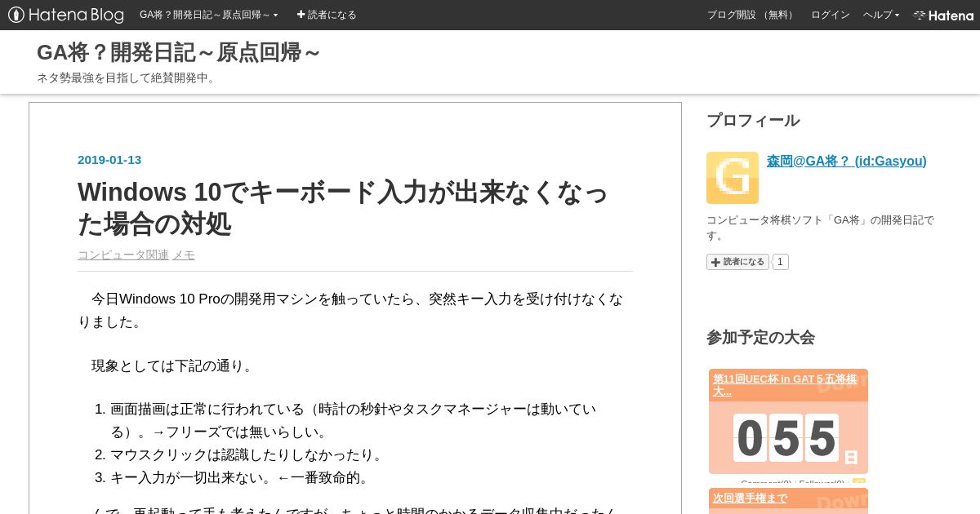
Task: Open ブログ開設(無料) link
Action: [x=752, y=15]
